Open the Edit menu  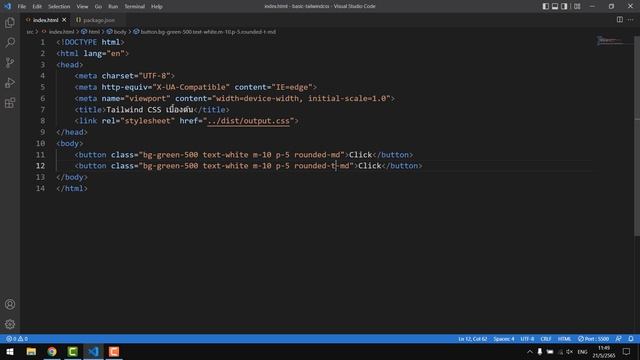pyautogui.click(x=37, y=7)
